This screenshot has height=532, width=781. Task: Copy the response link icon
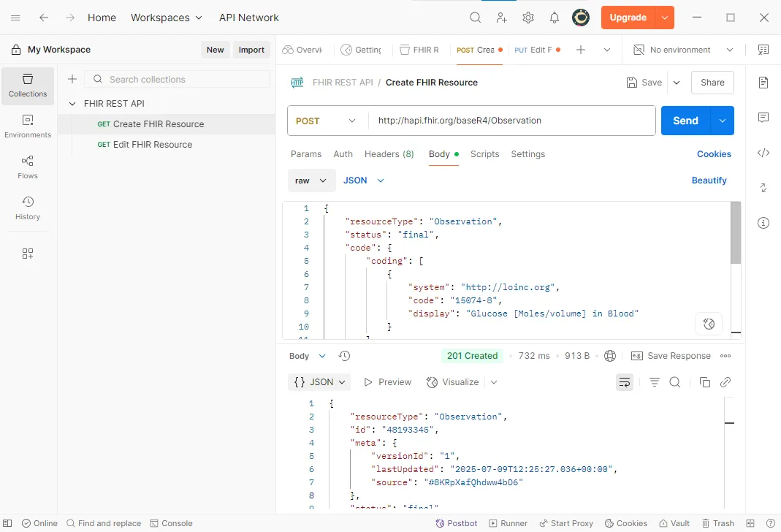click(x=725, y=383)
